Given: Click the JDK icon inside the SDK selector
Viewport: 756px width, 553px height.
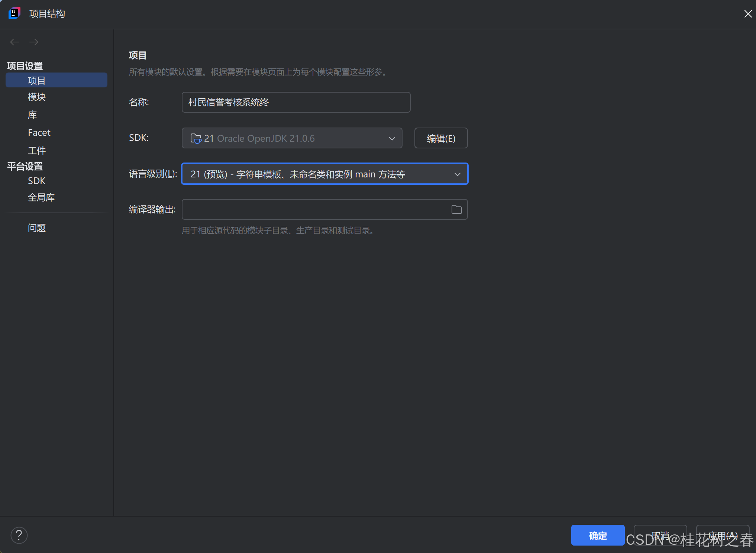Looking at the screenshot, I should pos(195,138).
